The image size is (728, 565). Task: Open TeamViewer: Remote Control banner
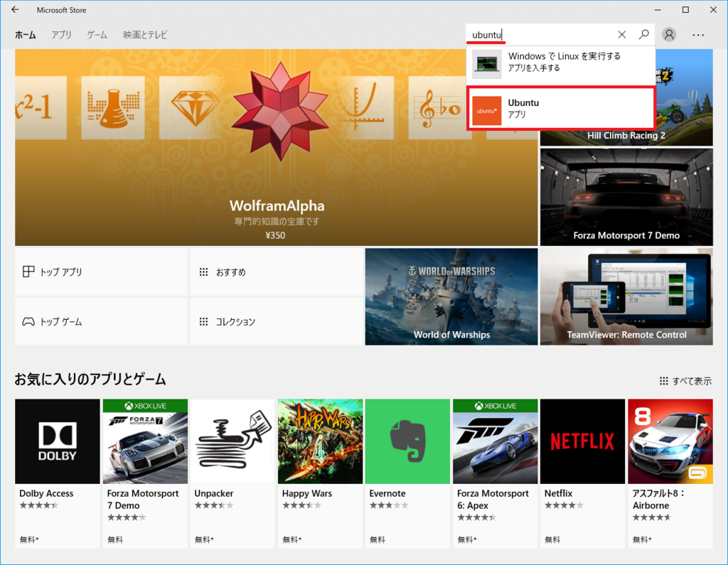tap(626, 296)
